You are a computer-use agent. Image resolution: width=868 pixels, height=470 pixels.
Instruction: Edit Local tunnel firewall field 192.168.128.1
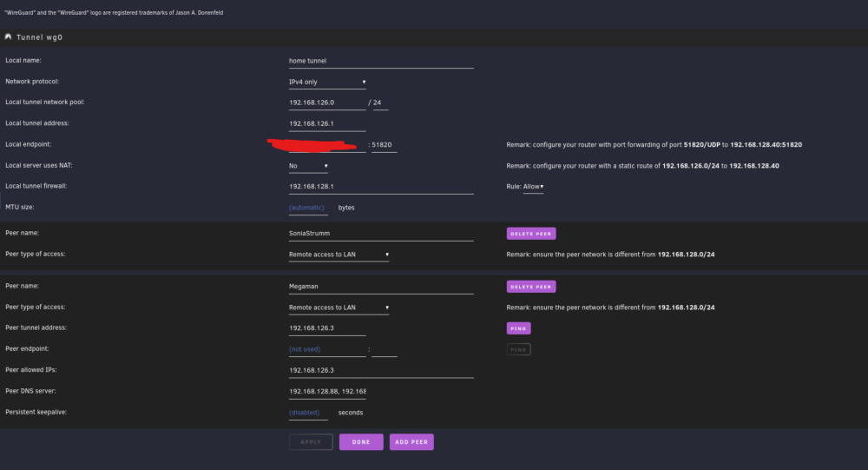(x=381, y=187)
